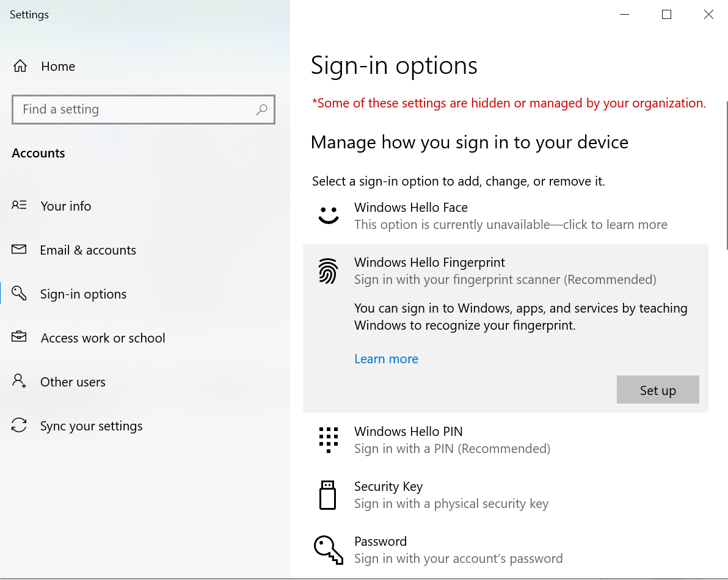728x580 pixels.
Task: Click the Accounts heading in sidebar
Action: coord(38,153)
